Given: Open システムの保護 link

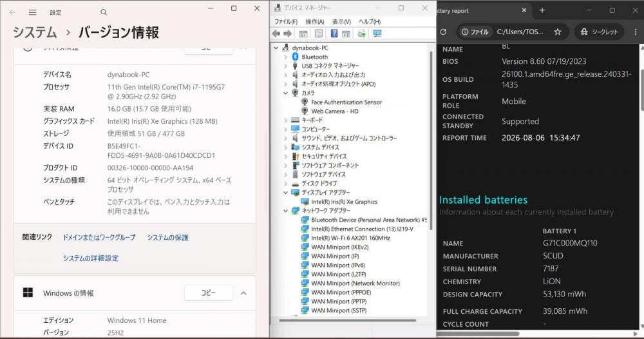Looking at the screenshot, I should pyautogui.click(x=167, y=238).
